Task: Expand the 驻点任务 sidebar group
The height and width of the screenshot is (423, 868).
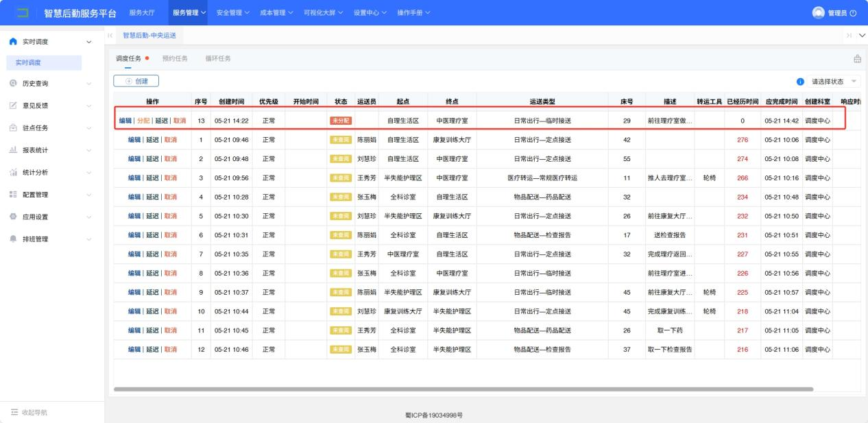Action: pyautogui.click(x=88, y=128)
